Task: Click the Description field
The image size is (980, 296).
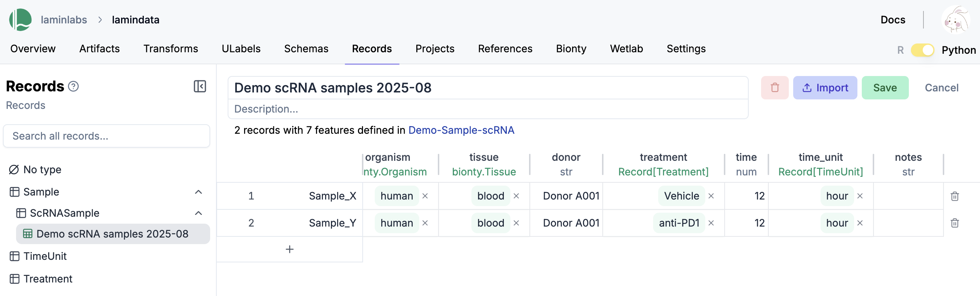Action: coord(488,109)
